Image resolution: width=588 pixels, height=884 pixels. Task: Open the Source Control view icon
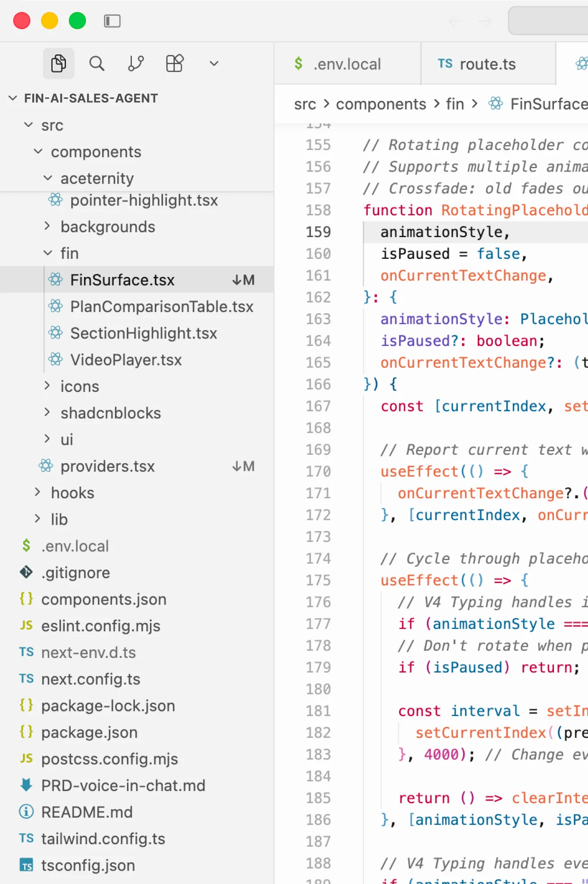136,64
